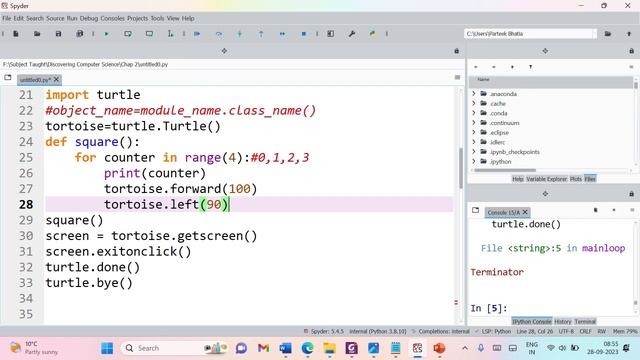640x360 pixels.
Task: Go to the parent directory
Action: click(629, 34)
